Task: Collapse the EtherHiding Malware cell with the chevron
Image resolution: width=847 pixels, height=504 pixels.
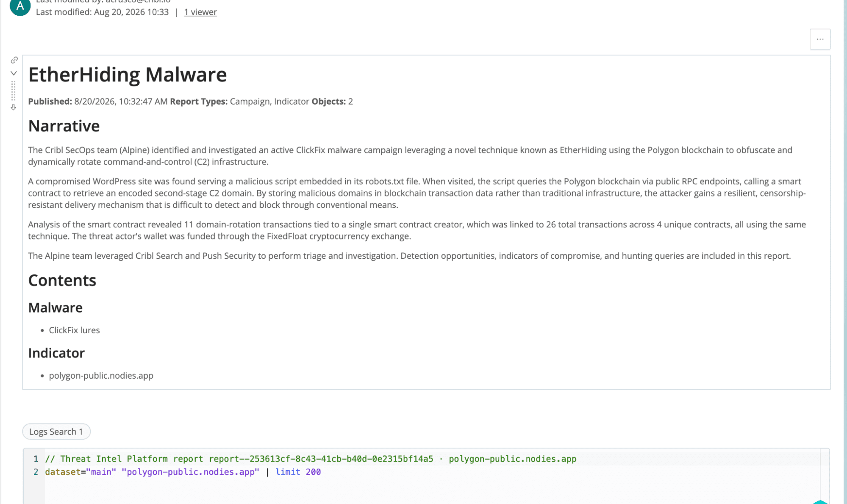Action: (x=14, y=73)
